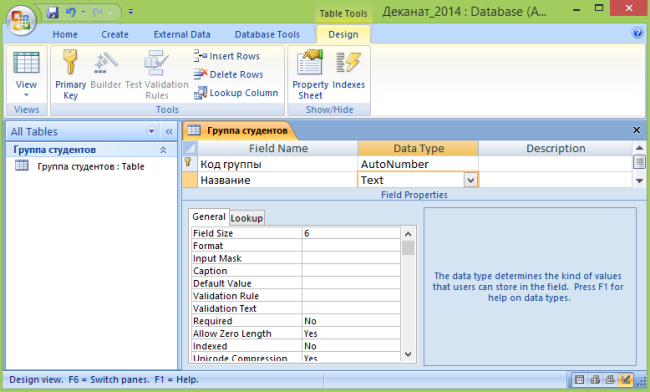Collapse the navigation pane shutter
Image resolution: width=650 pixels, height=392 pixels.
pos(169,132)
